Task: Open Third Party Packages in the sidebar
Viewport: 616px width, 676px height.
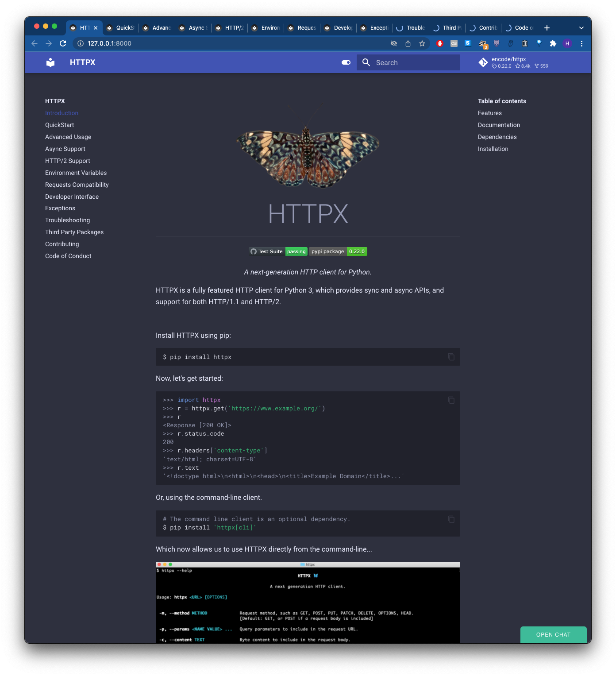Action: (74, 232)
